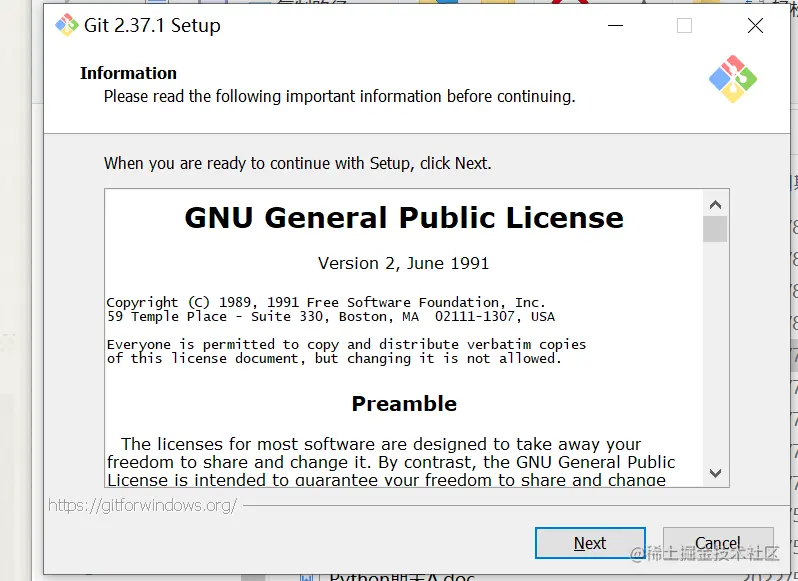Click 'Please read the following important information' text
Image resolution: width=798 pixels, height=581 pixels.
(339, 96)
